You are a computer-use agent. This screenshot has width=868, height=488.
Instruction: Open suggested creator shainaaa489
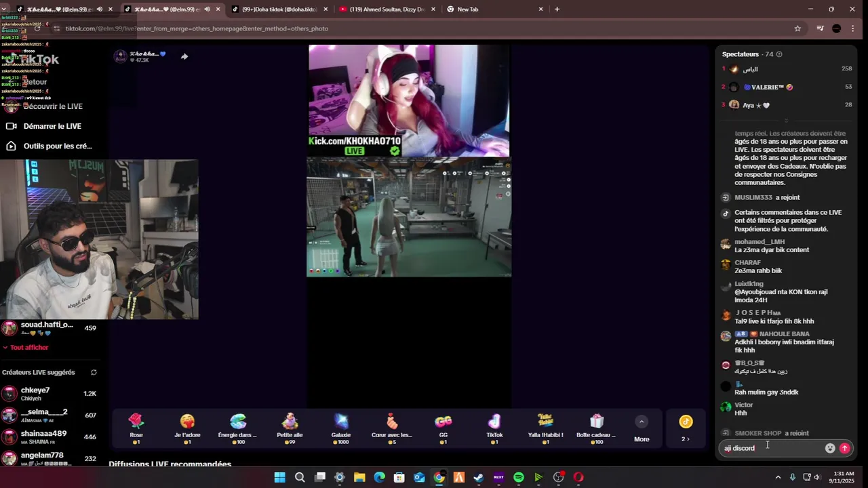click(51, 436)
